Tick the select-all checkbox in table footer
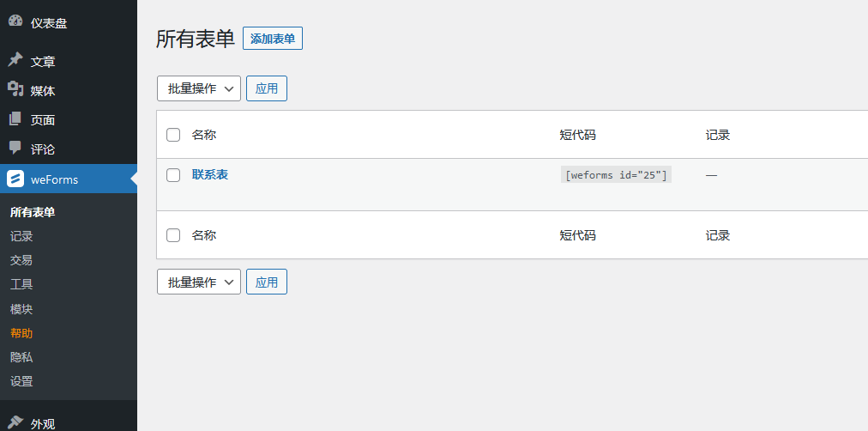This screenshot has width=868, height=431. point(173,235)
